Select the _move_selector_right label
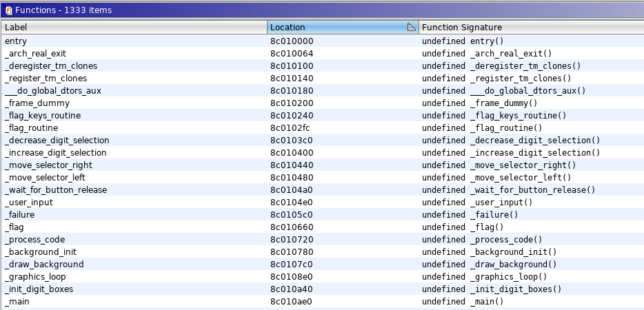Screen dimensions: 644x310 (x=48, y=165)
